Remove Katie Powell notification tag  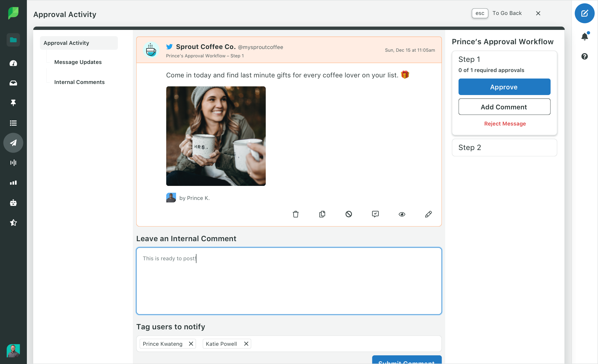point(246,343)
